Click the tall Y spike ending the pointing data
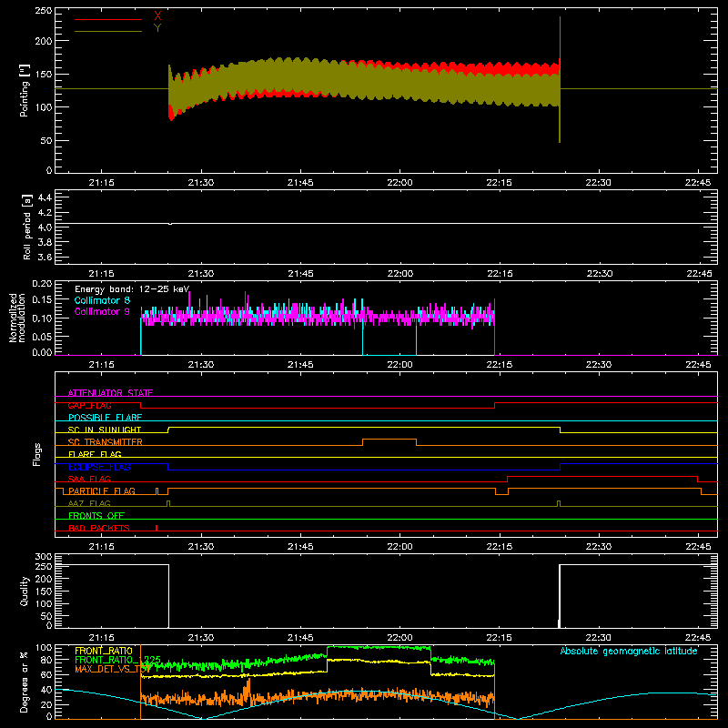Screen dimensions: 728x728 coord(560,80)
